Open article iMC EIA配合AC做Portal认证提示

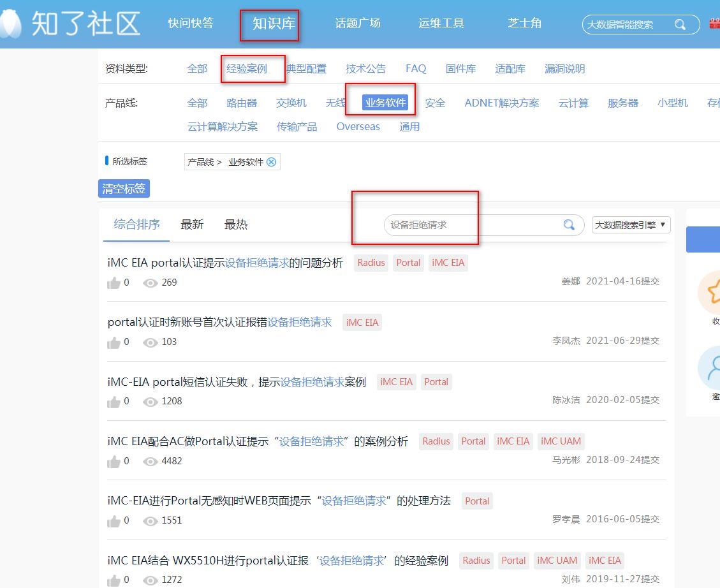coord(258,441)
